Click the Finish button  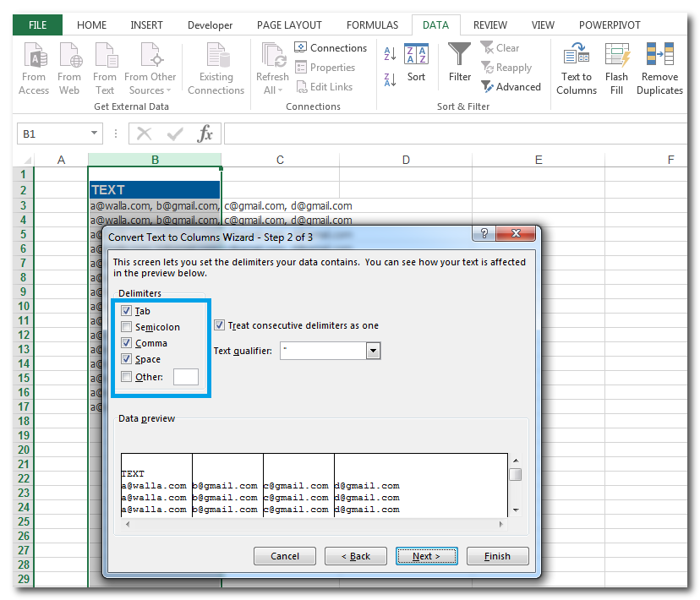497,556
